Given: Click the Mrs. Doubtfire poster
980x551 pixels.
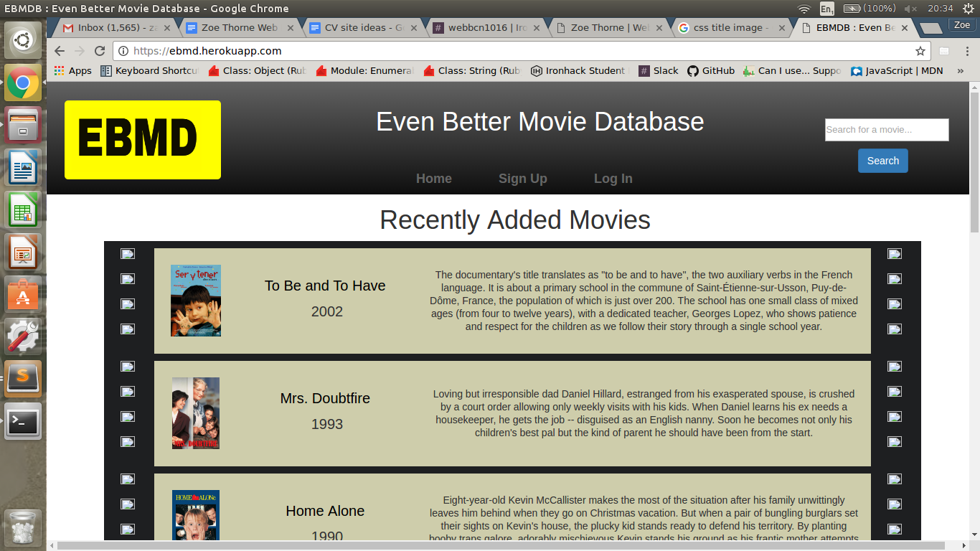Looking at the screenshot, I should tap(196, 413).
